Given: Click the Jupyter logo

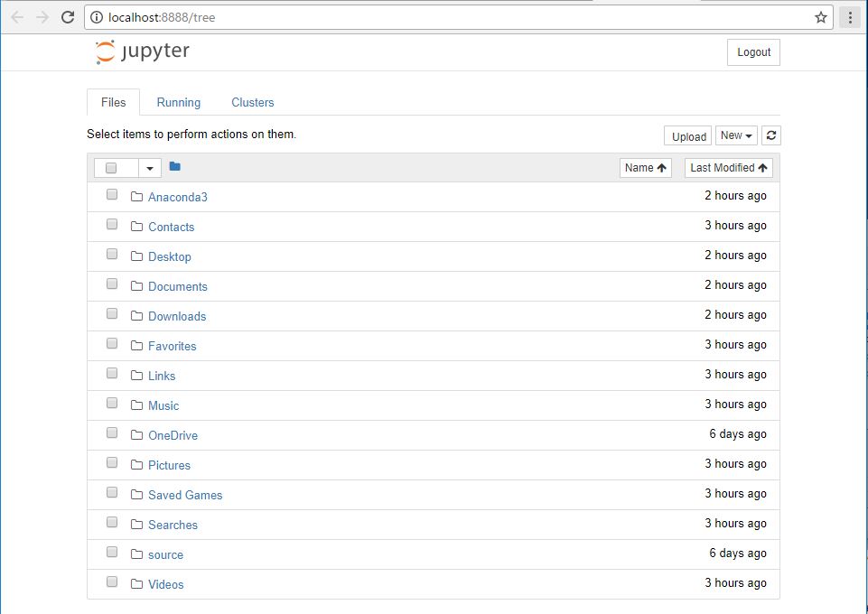Looking at the screenshot, I should point(143,51).
